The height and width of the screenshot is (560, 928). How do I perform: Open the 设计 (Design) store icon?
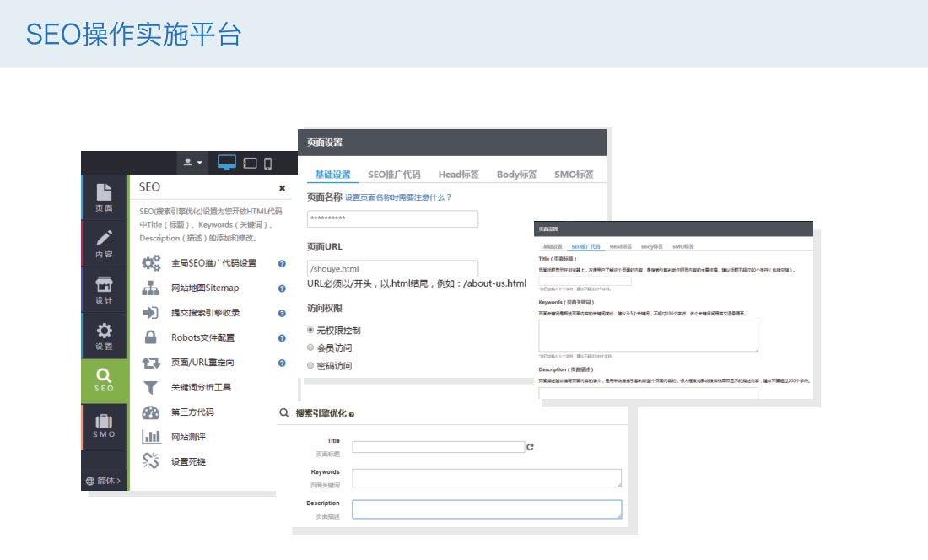104,290
